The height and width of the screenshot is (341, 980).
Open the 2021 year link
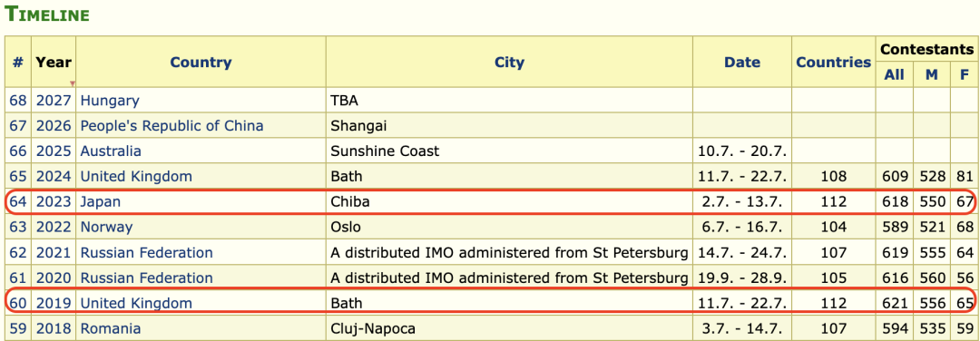click(x=54, y=253)
